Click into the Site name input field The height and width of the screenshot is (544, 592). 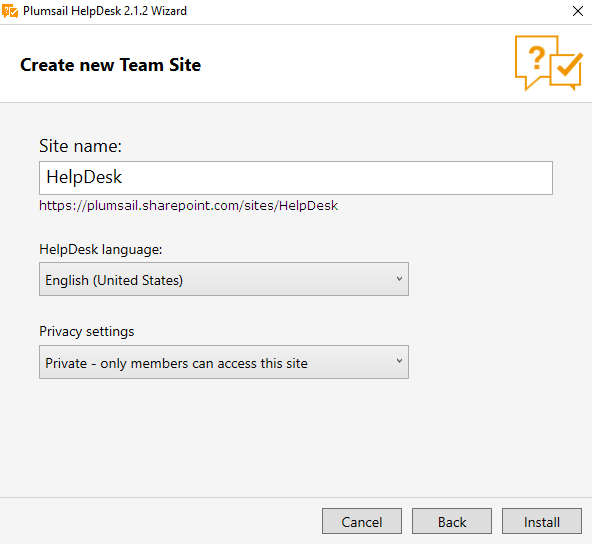tap(296, 178)
